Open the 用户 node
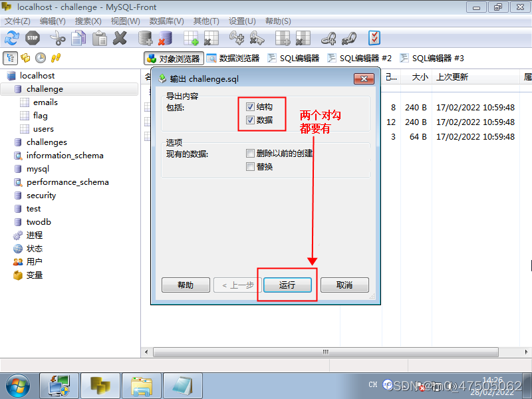 click(35, 262)
